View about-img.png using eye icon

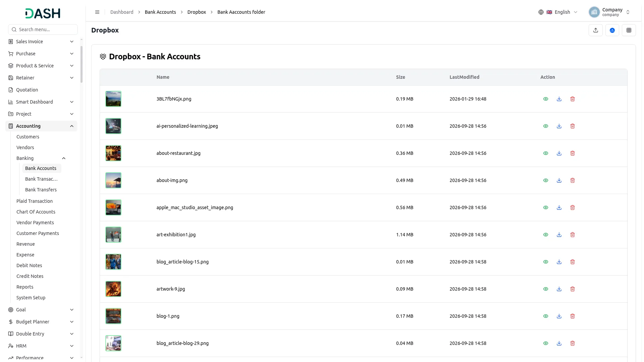546,180
